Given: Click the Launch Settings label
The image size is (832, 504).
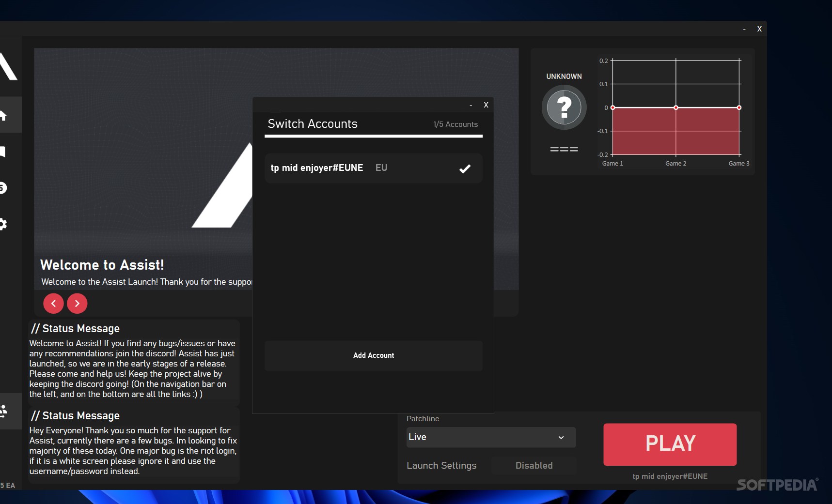Looking at the screenshot, I should pyautogui.click(x=441, y=465).
